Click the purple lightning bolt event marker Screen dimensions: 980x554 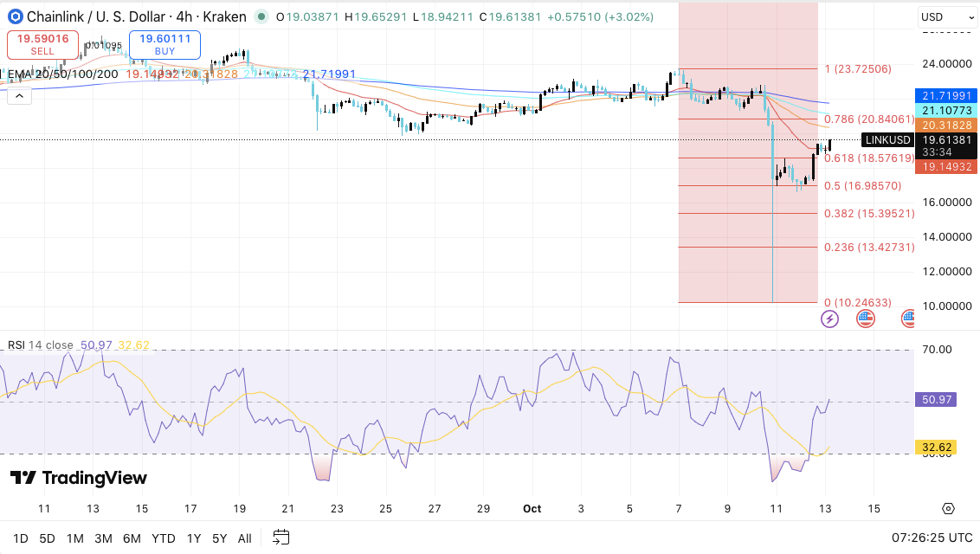click(x=829, y=319)
